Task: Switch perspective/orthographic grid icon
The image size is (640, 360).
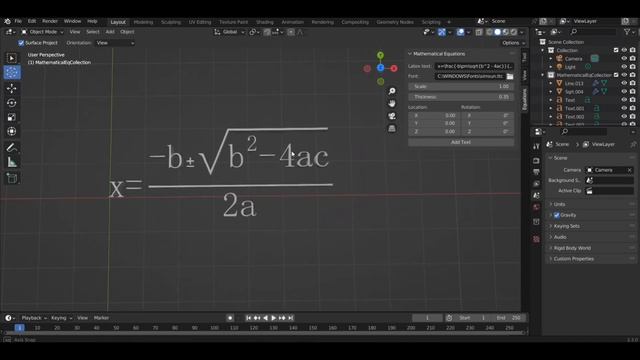Action: tap(392, 129)
